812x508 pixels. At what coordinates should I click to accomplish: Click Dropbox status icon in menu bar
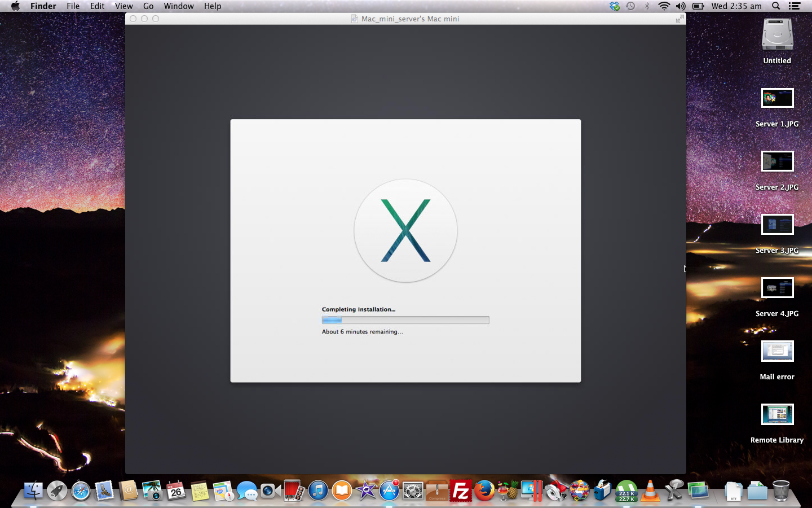[615, 6]
